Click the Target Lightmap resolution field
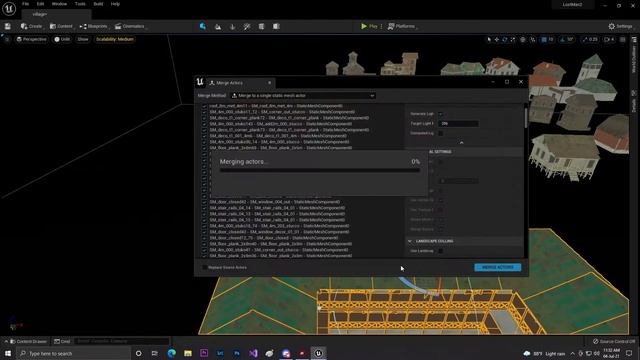This screenshot has height=360, width=640. click(458, 123)
